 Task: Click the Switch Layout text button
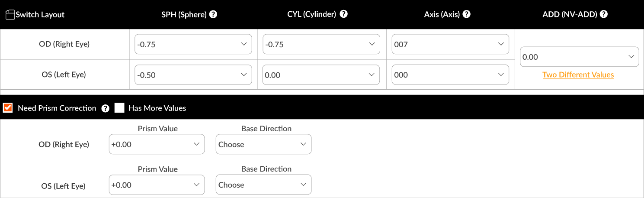[40, 15]
